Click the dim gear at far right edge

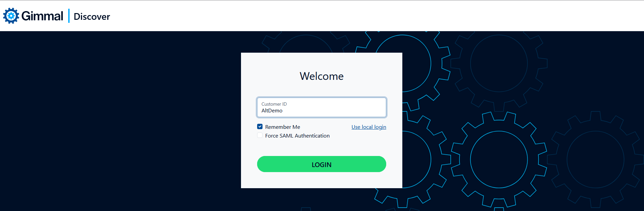pos(595,160)
